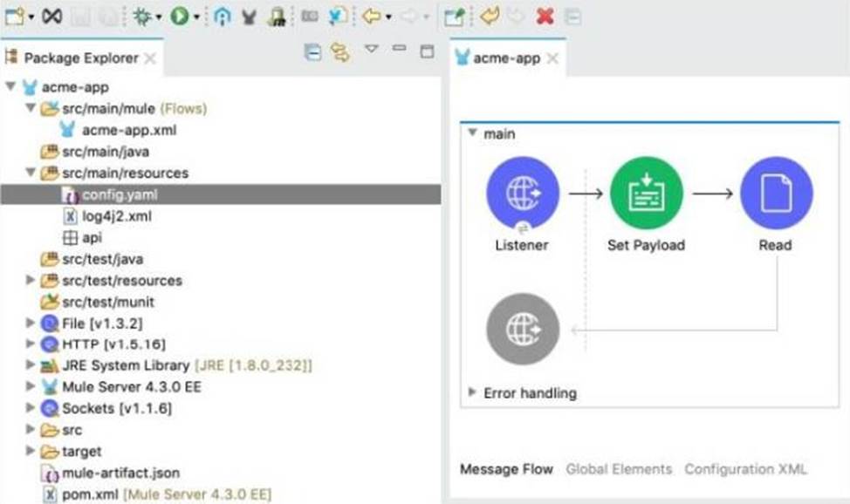This screenshot has width=850, height=504.
Task: Open the Debug dropdown arrow
Action: click(x=158, y=17)
